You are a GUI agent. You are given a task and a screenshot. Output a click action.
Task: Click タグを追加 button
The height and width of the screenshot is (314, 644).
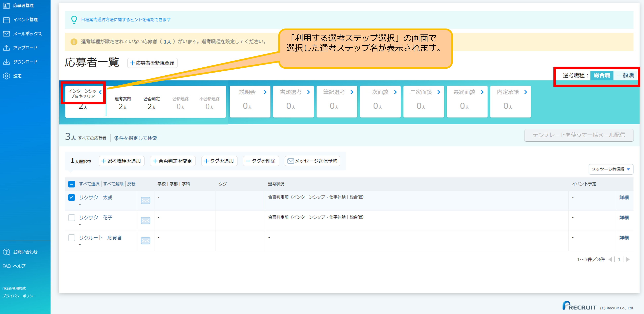(219, 161)
